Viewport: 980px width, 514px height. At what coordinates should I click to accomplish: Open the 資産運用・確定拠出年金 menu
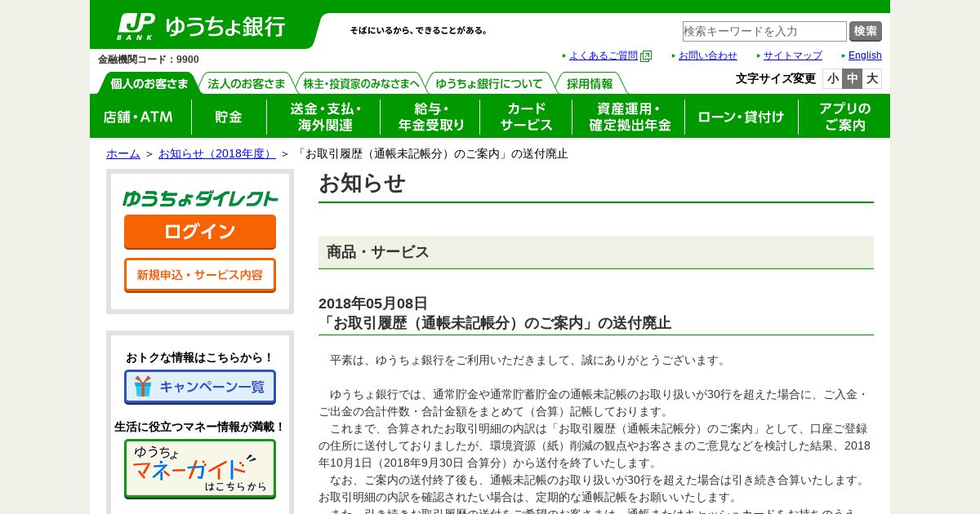click(x=629, y=117)
